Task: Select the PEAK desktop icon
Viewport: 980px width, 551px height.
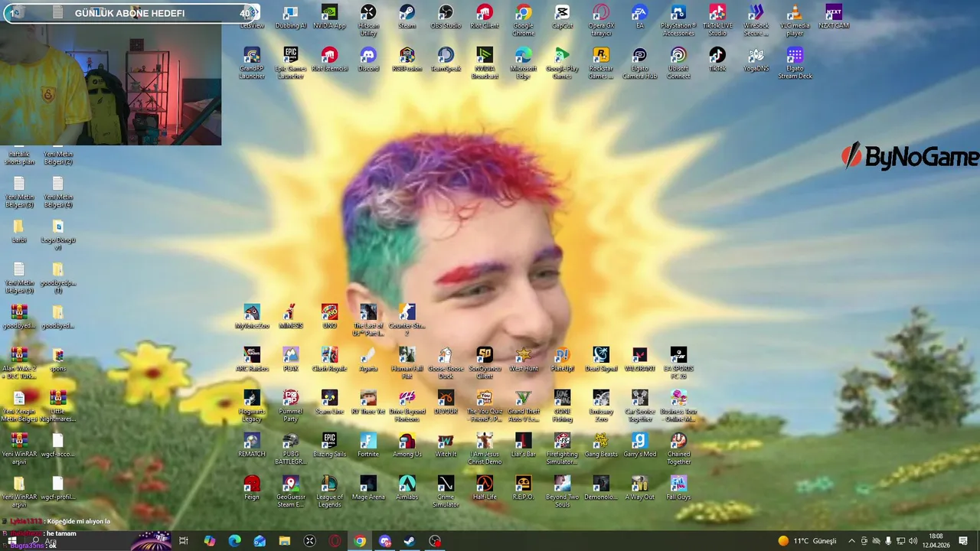Action: [291, 360]
